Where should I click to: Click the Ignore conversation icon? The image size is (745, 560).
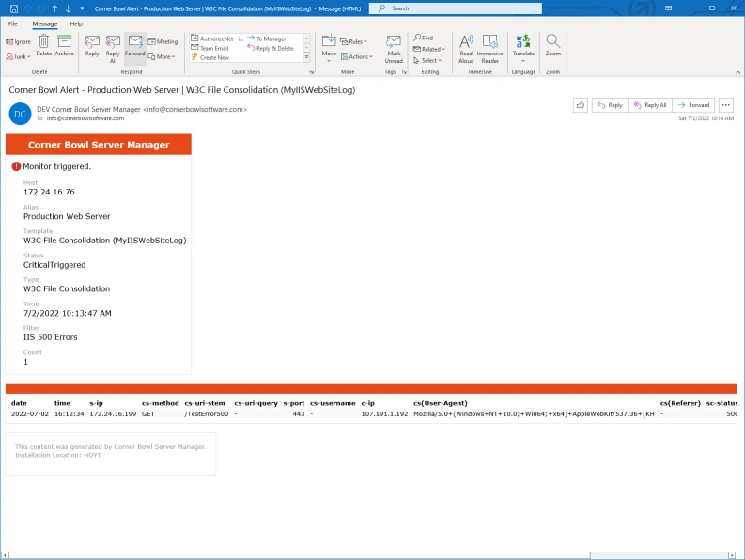point(18,42)
